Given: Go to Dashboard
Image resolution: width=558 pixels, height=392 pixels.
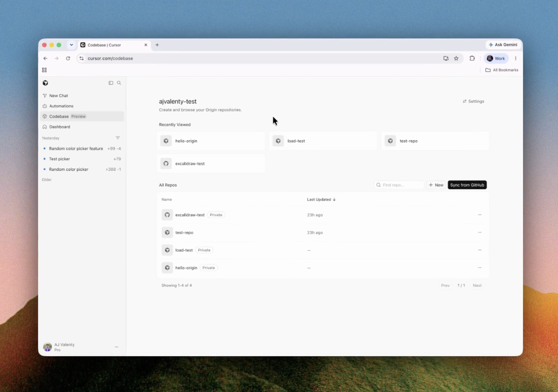Looking at the screenshot, I should pos(82,127).
